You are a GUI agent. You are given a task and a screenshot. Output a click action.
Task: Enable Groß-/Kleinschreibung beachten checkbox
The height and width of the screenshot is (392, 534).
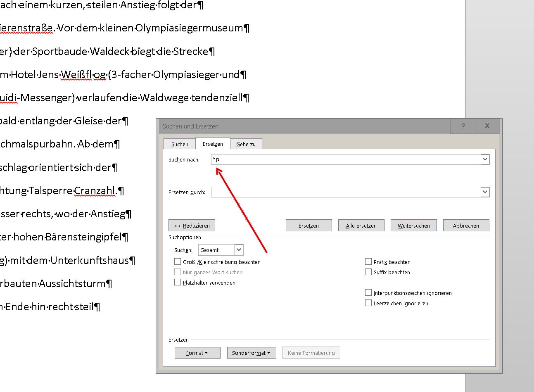tap(178, 261)
